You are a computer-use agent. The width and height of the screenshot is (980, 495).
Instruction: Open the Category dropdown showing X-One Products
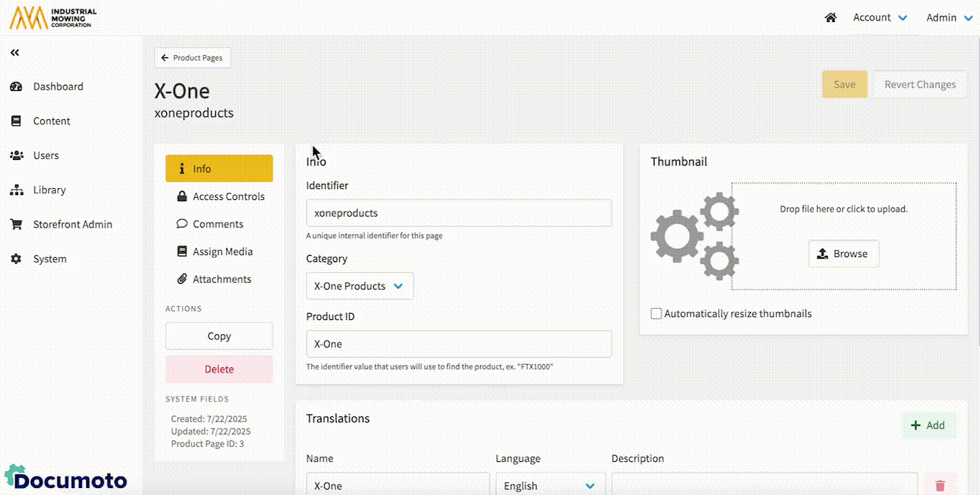click(359, 285)
